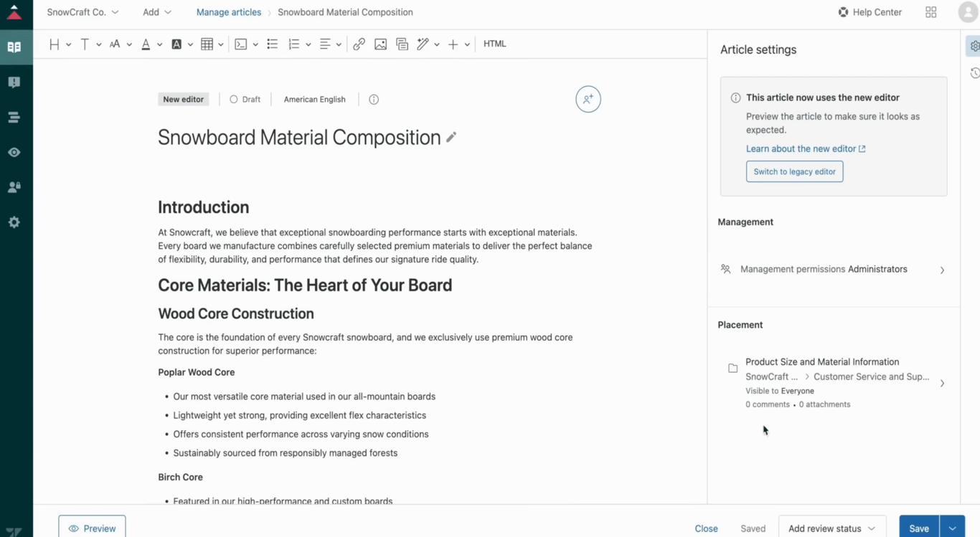Open the Save options arrow

pyautogui.click(x=953, y=528)
